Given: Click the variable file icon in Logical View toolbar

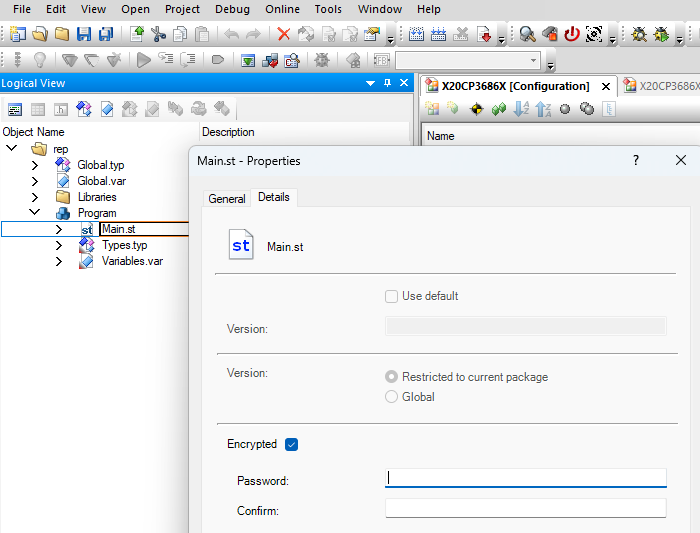Looking at the screenshot, I should (x=107, y=109).
